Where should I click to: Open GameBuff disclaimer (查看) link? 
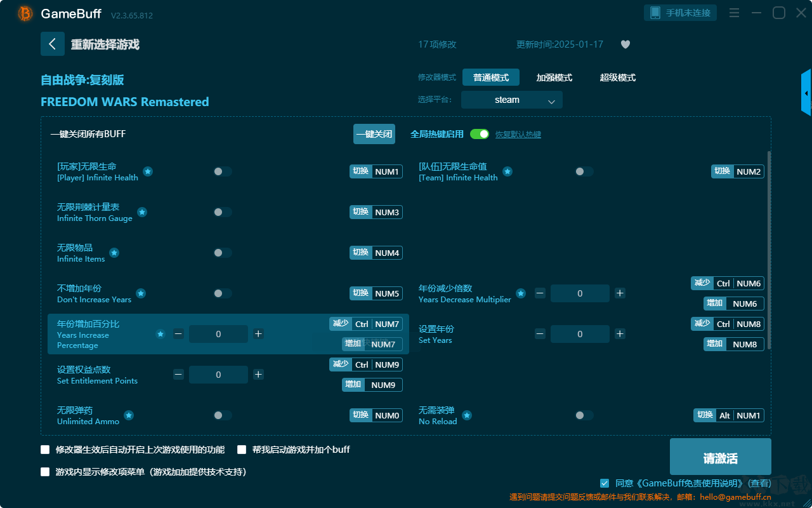point(759,483)
